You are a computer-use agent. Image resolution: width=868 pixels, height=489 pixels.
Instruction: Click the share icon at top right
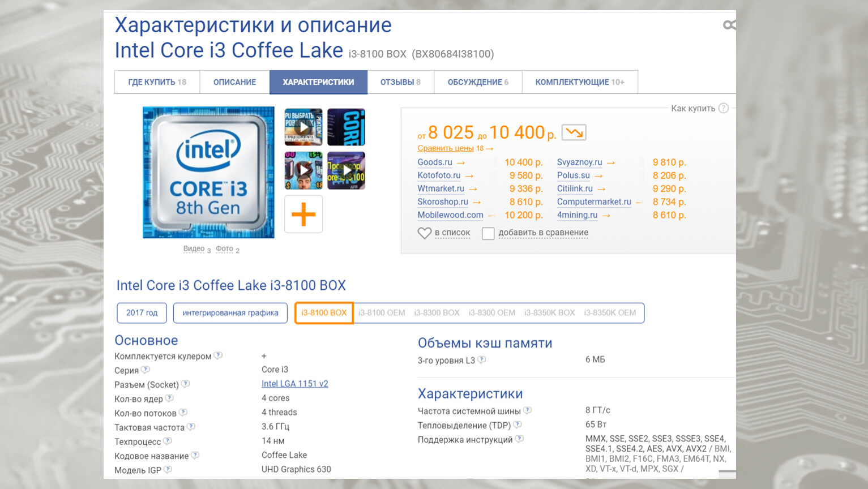(729, 25)
